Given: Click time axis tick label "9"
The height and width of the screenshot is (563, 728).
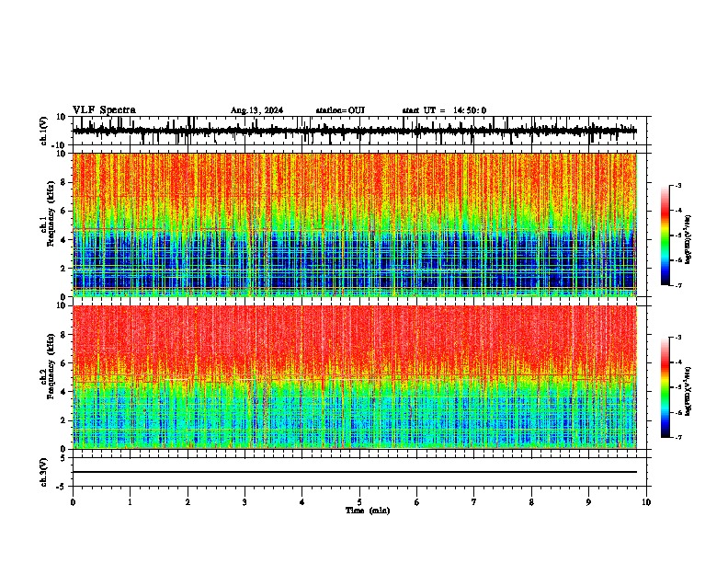Looking at the screenshot, I should click(x=588, y=502).
